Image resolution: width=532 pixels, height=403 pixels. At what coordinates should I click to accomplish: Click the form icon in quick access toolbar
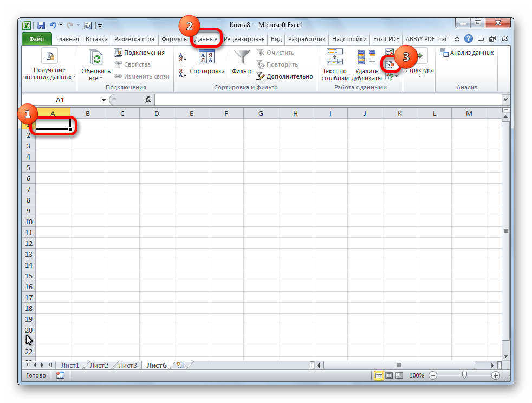point(88,25)
